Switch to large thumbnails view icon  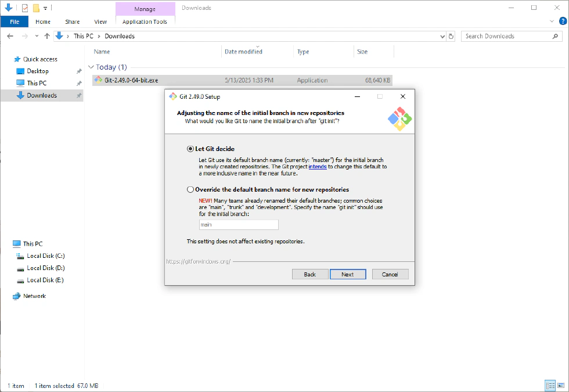tap(561, 386)
